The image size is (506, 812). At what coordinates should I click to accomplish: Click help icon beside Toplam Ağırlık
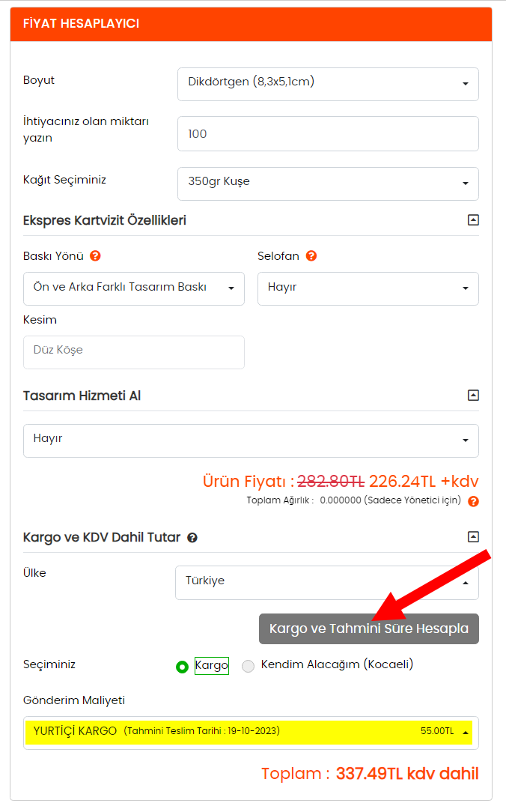473,501
